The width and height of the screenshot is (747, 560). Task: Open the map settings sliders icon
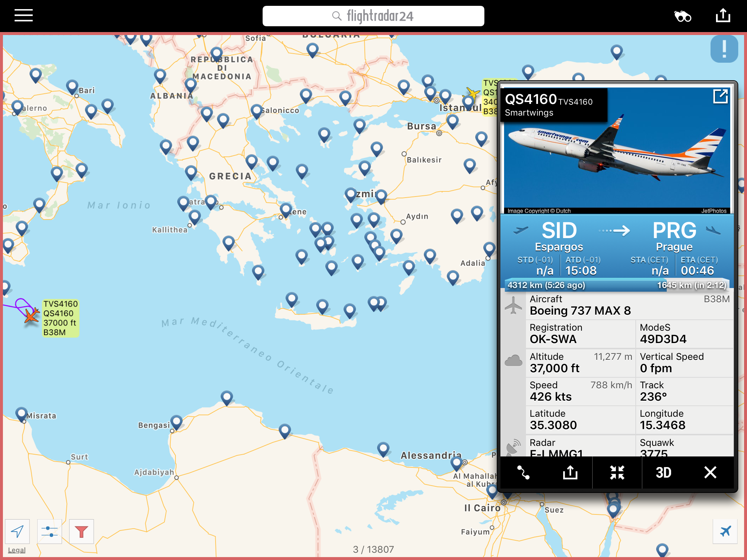[x=49, y=531]
